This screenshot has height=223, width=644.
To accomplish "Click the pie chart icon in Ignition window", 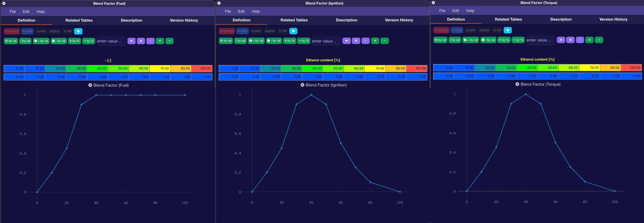I will point(293,31).
